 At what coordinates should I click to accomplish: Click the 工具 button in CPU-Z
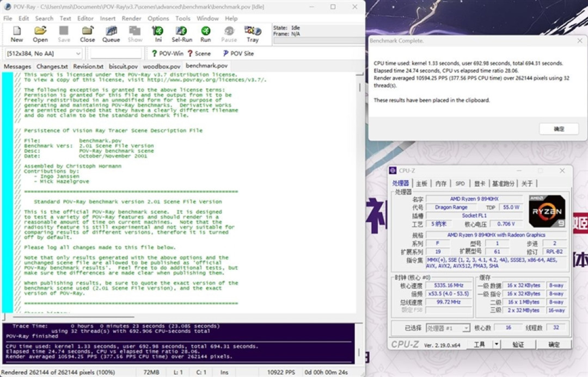coord(480,344)
